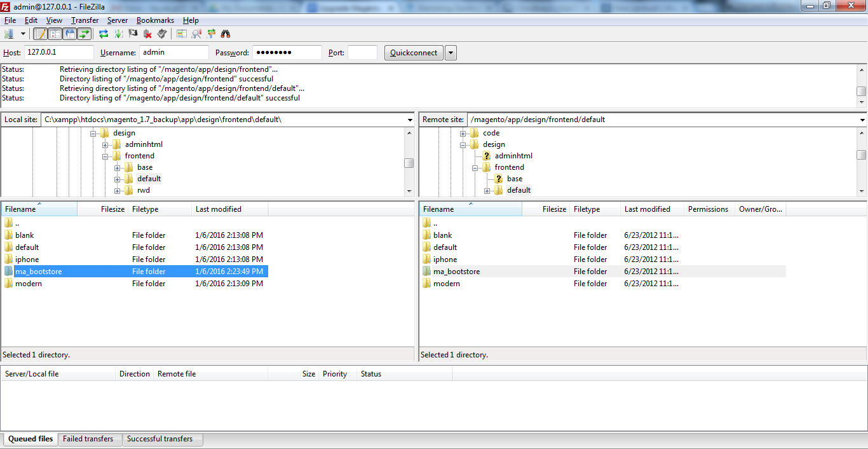Click the directory comparison magnifier icon
868x449 pixels.
tap(196, 34)
